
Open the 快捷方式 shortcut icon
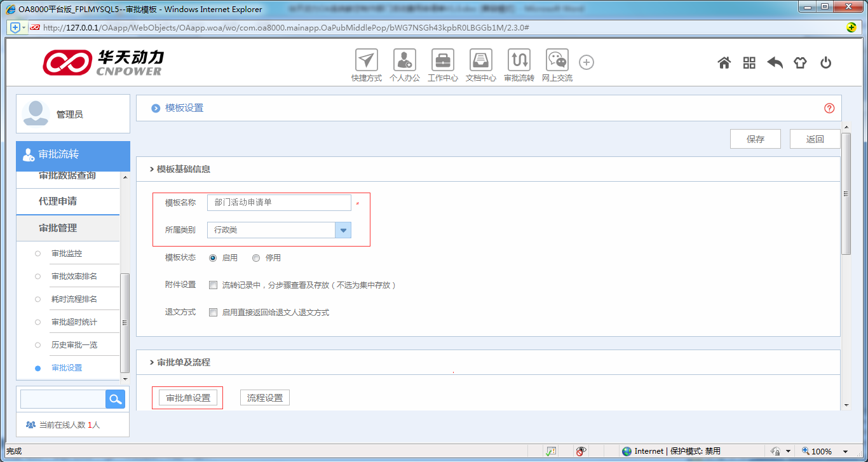(x=366, y=60)
